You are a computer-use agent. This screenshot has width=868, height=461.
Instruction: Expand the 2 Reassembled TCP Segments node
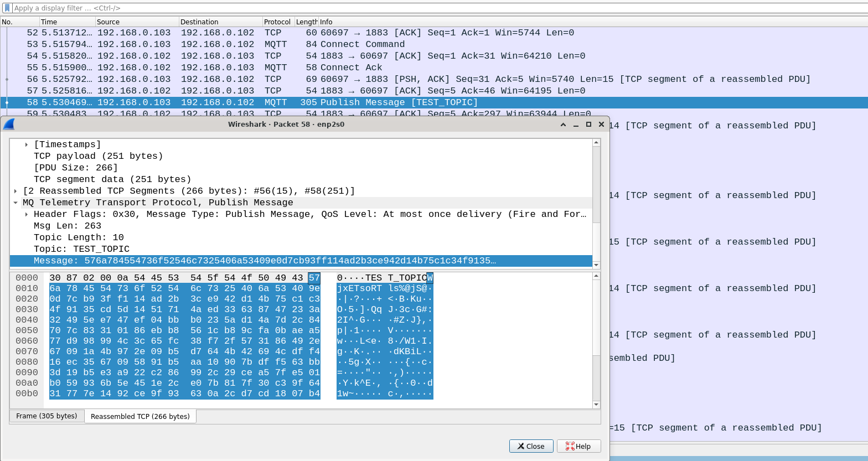[15, 191]
